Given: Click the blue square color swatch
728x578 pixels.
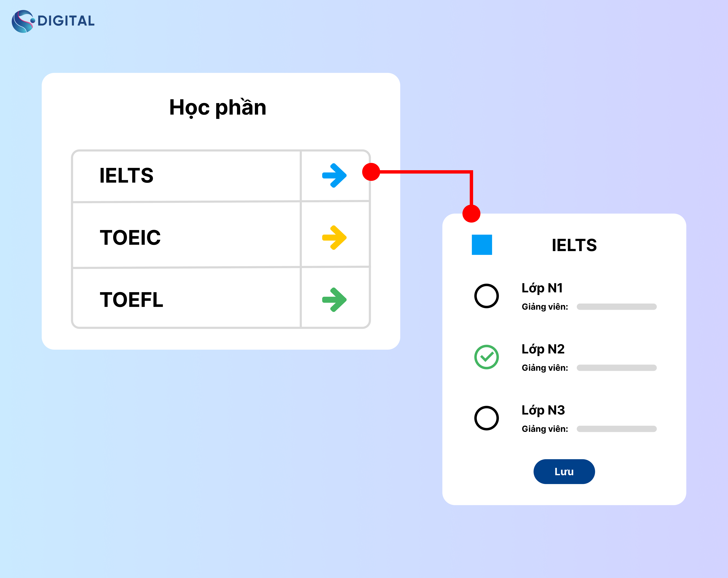Looking at the screenshot, I should point(482,245).
